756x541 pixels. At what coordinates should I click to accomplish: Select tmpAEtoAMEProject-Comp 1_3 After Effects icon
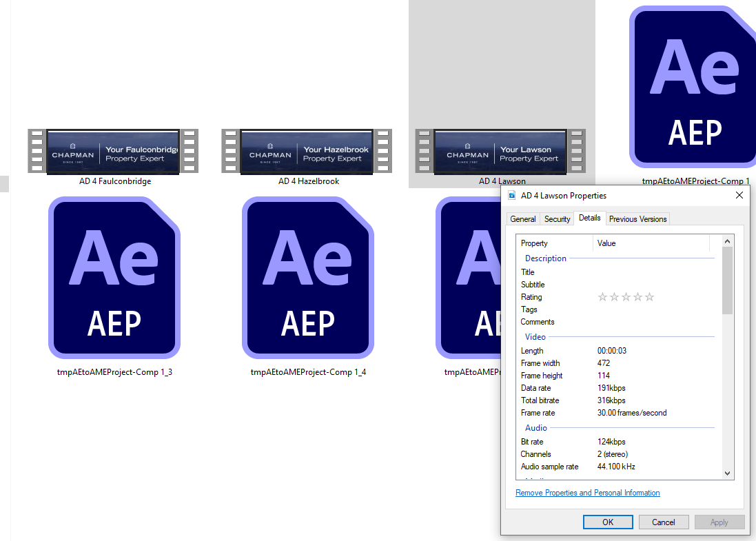114,277
